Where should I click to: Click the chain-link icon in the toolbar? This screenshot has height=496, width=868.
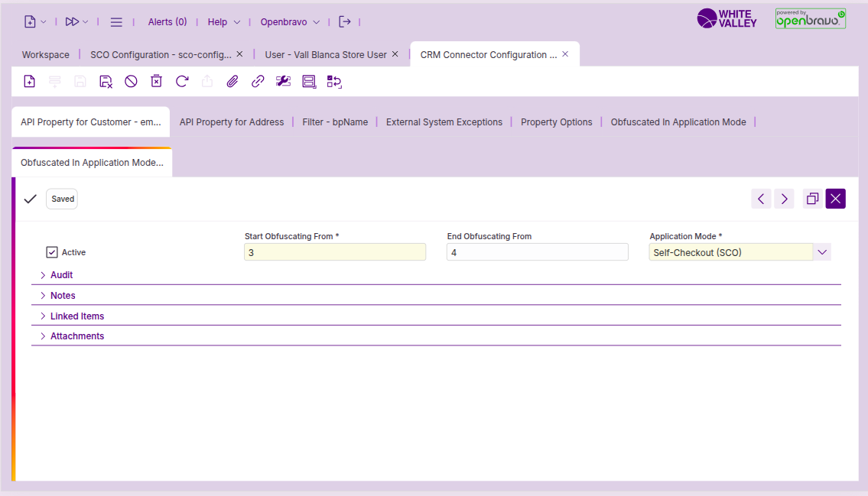(258, 81)
